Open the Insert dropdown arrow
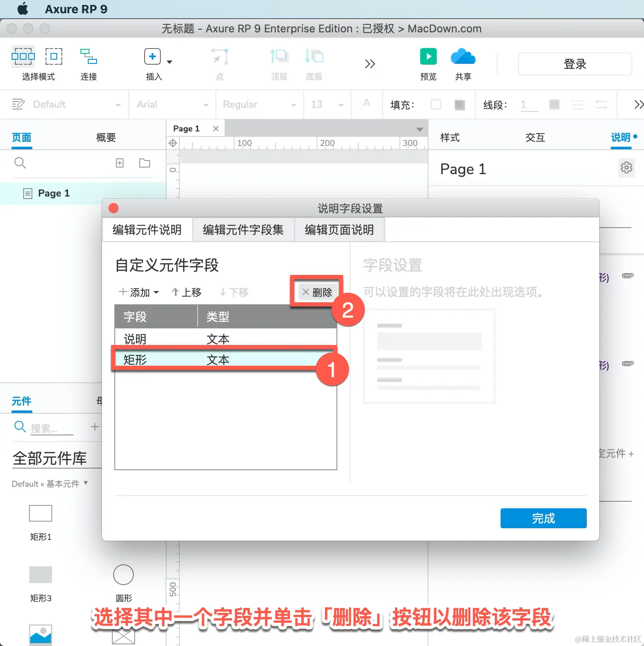This screenshot has height=646, width=644. click(169, 62)
